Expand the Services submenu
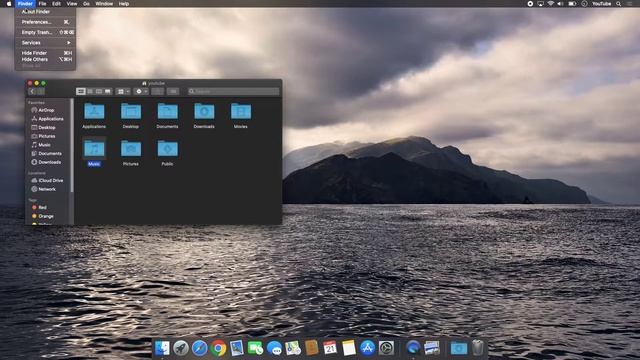 (x=45, y=43)
